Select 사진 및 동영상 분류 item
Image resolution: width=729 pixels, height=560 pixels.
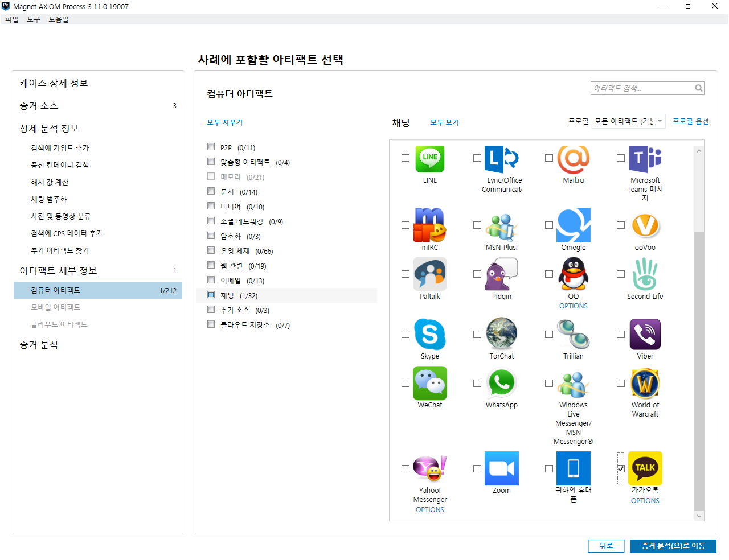[61, 216]
